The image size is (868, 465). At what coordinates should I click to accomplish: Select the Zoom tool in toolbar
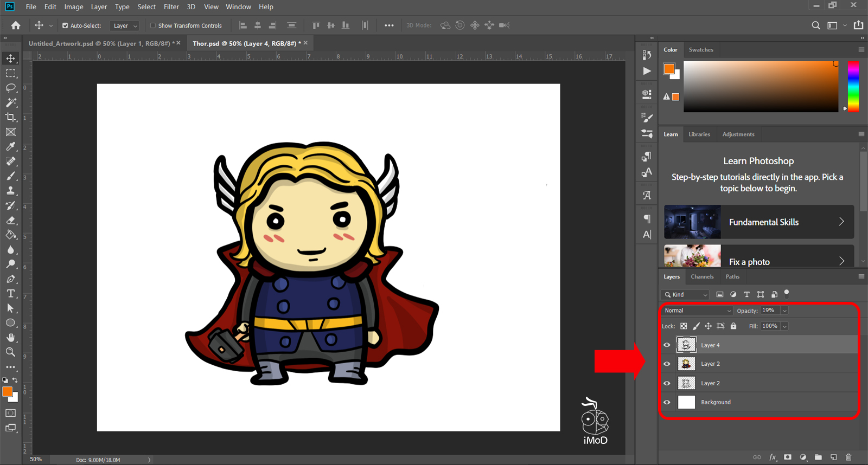[x=10, y=352]
